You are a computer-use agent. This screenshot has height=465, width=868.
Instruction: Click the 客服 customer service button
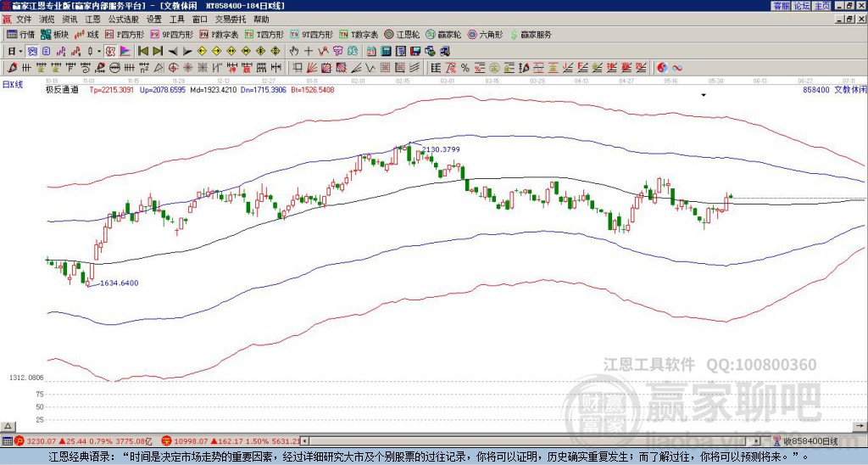(x=782, y=6)
